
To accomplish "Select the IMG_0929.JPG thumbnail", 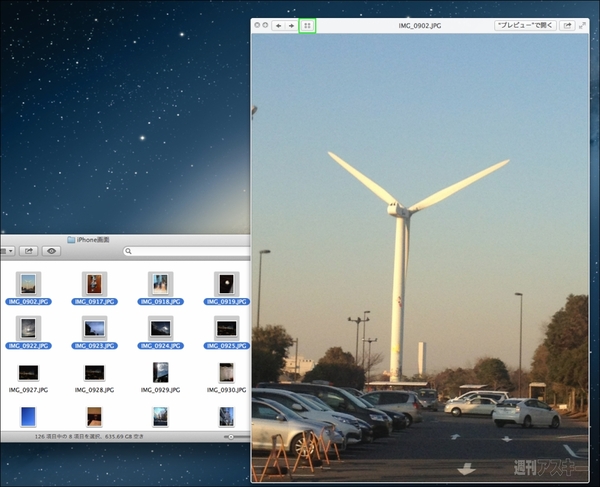I will click(x=160, y=372).
